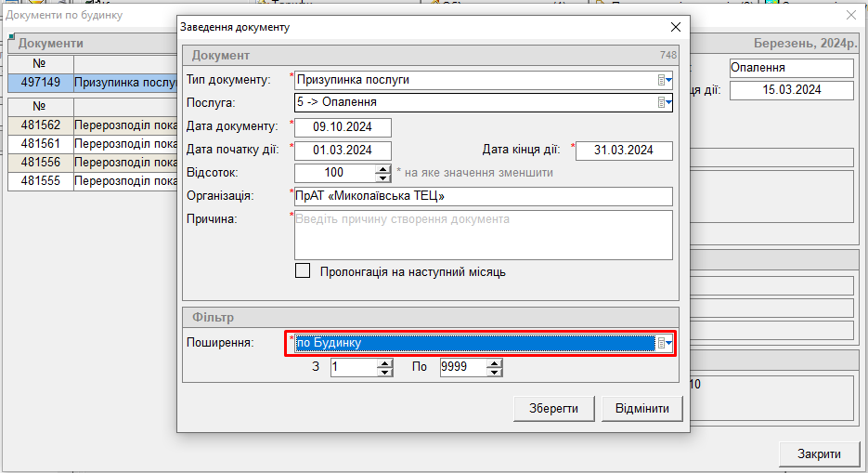This screenshot has width=868, height=473.
Task: Select the Дата початку дії field
Action: [343, 151]
